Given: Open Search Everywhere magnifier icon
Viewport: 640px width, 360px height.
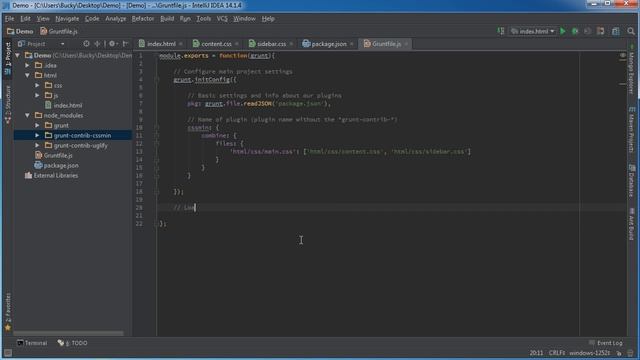Looking at the screenshot, I should point(631,31).
